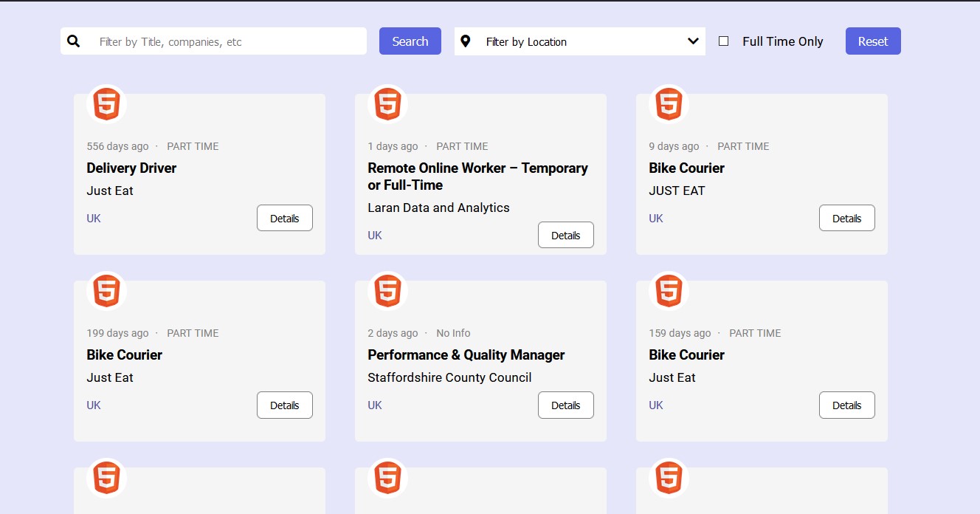Click HTML5 logo on Performance & Quality Manager card
Image resolution: width=980 pixels, height=514 pixels.
pos(388,291)
